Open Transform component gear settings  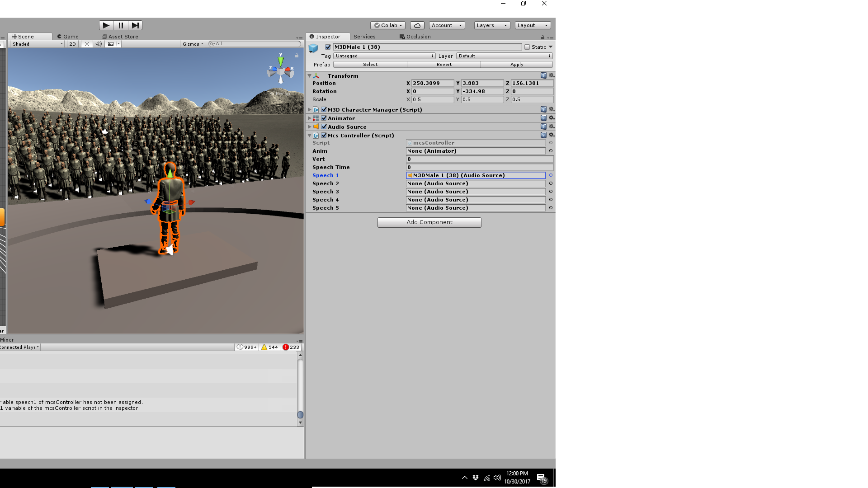[x=552, y=75]
